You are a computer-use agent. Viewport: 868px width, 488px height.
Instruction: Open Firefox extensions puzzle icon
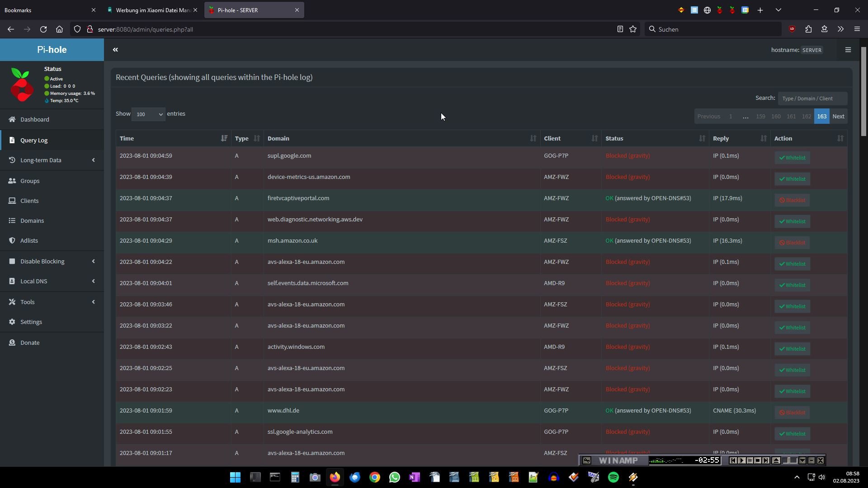(808, 29)
